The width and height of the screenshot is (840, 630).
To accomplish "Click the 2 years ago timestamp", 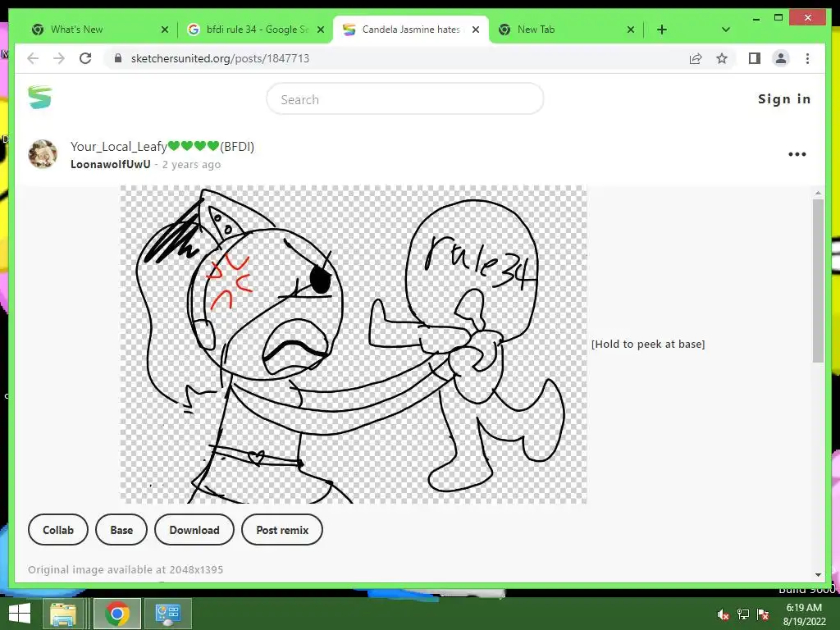I will pos(191,164).
